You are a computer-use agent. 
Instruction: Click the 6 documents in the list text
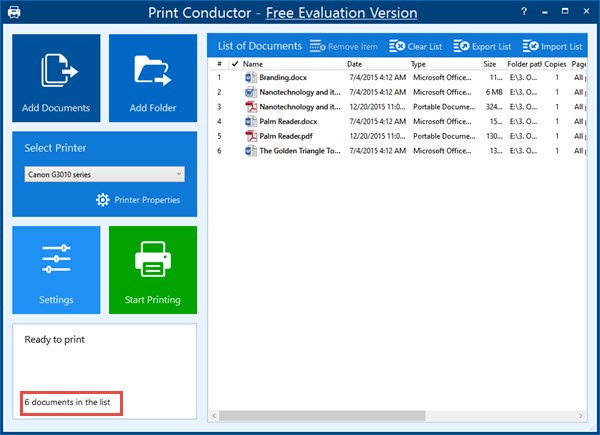(x=67, y=402)
